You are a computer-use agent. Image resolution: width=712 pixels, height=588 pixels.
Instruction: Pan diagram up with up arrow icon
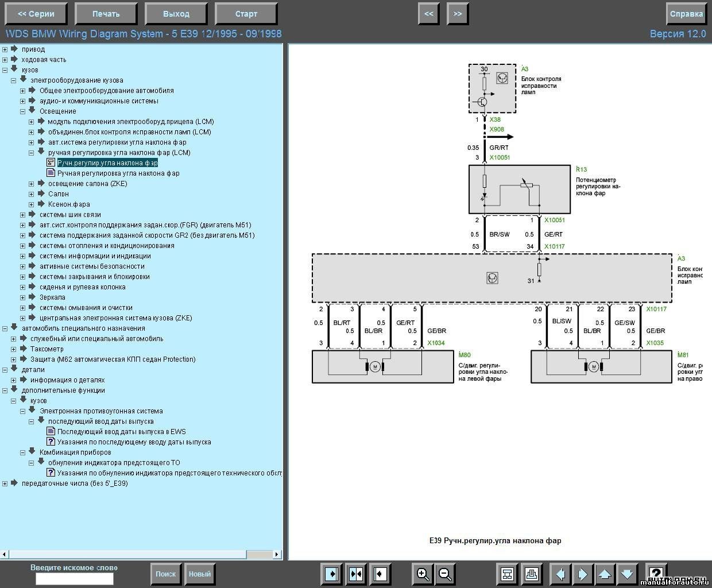[605, 574]
